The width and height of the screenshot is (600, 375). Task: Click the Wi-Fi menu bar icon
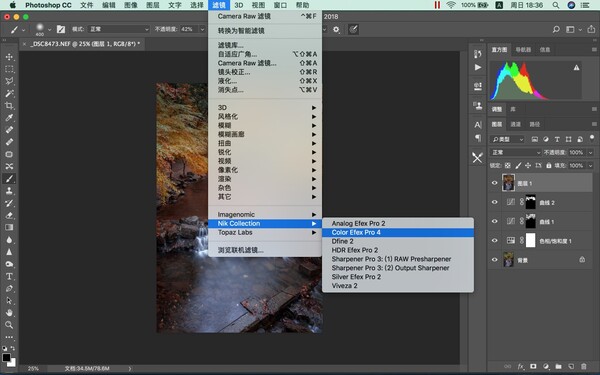(451, 5)
